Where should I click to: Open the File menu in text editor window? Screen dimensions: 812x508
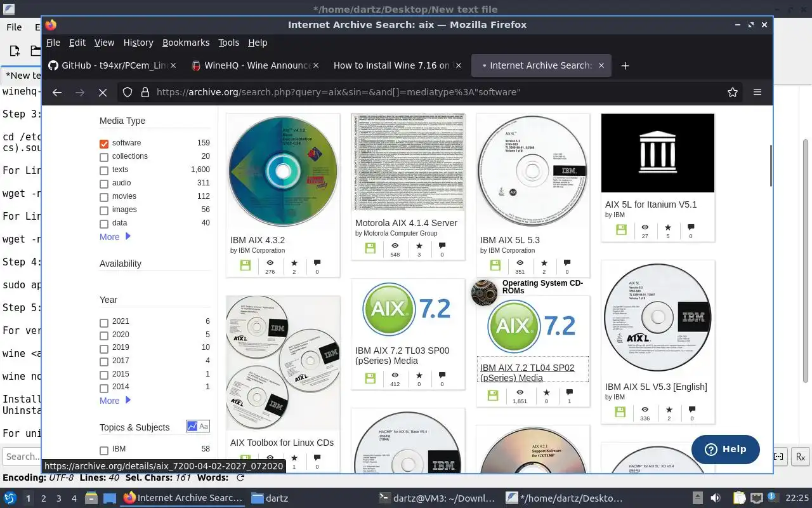pyautogui.click(x=14, y=27)
